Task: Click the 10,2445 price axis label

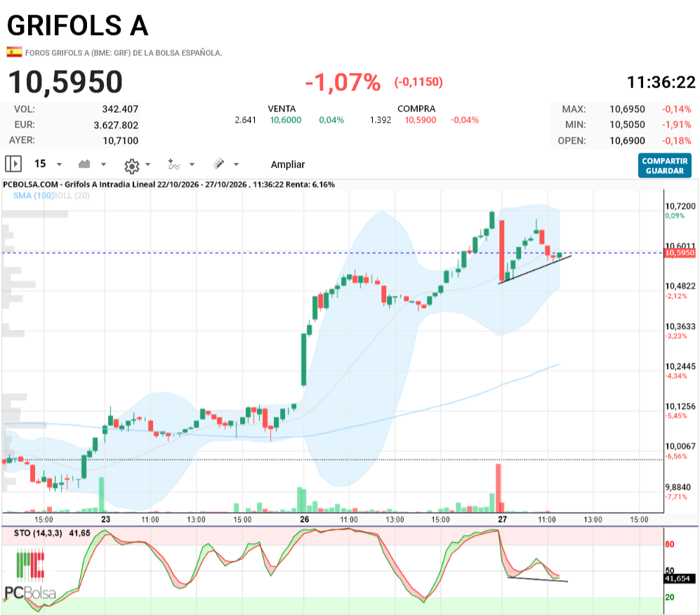Action: (680, 366)
